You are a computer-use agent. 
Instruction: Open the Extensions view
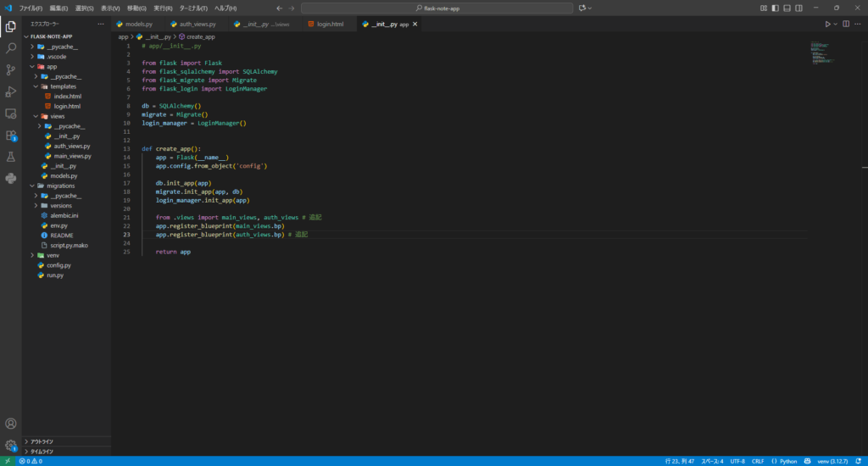coord(11,135)
